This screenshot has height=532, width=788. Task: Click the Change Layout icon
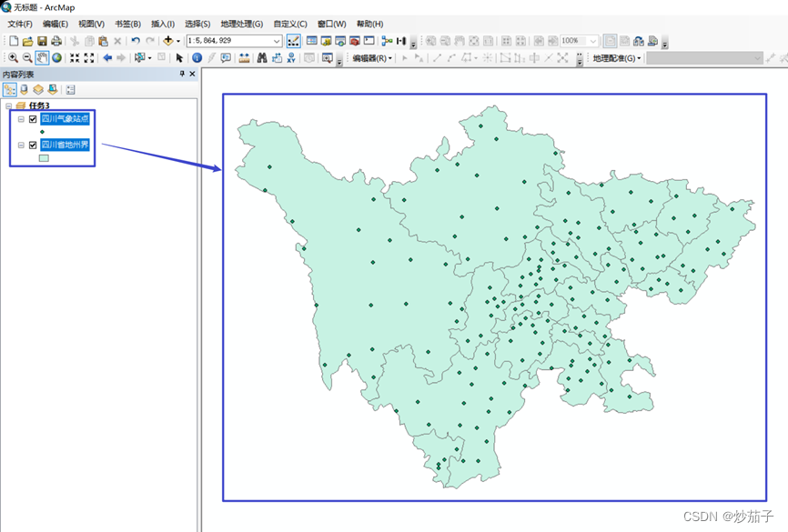click(x=639, y=41)
